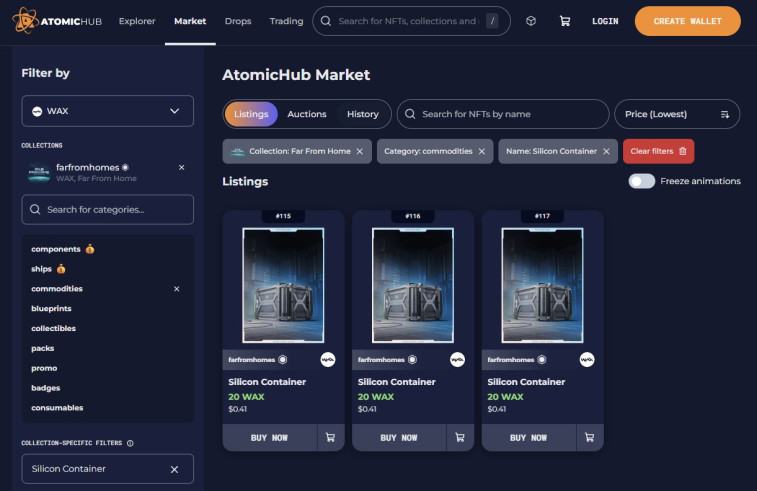The height and width of the screenshot is (491, 757).
Task: Click the #116 mint number badge
Action: point(413,216)
